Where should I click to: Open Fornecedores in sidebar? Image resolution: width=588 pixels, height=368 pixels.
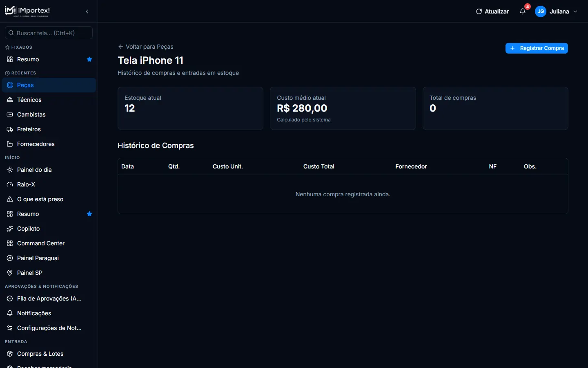[49, 144]
